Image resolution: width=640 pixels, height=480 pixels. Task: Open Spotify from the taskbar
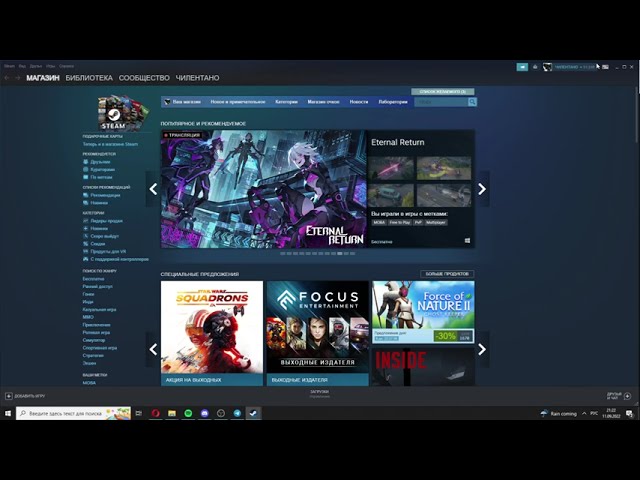(188, 413)
